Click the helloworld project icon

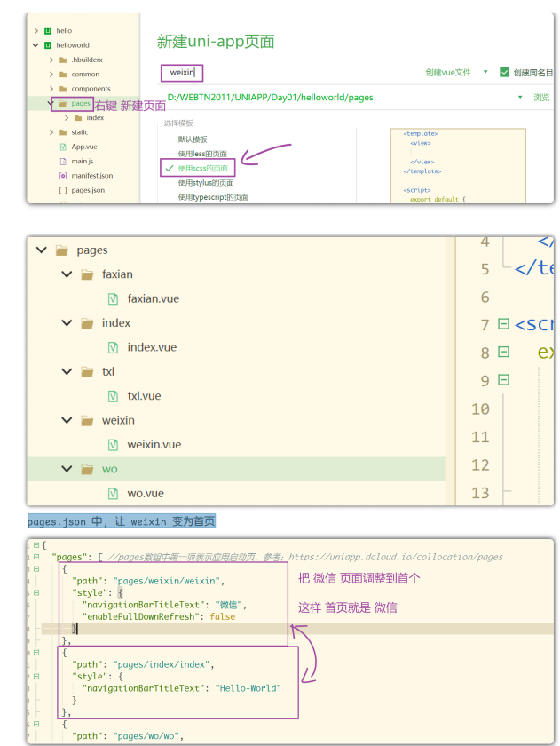click(48, 45)
